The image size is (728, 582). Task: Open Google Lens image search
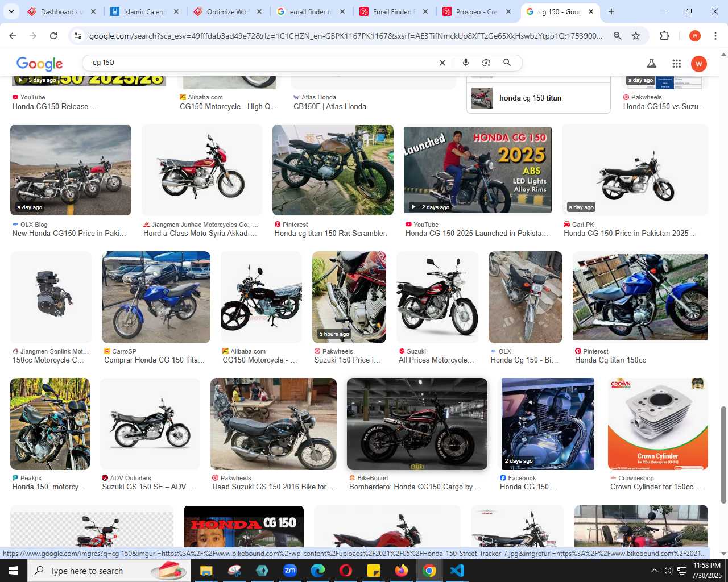pyautogui.click(x=486, y=63)
